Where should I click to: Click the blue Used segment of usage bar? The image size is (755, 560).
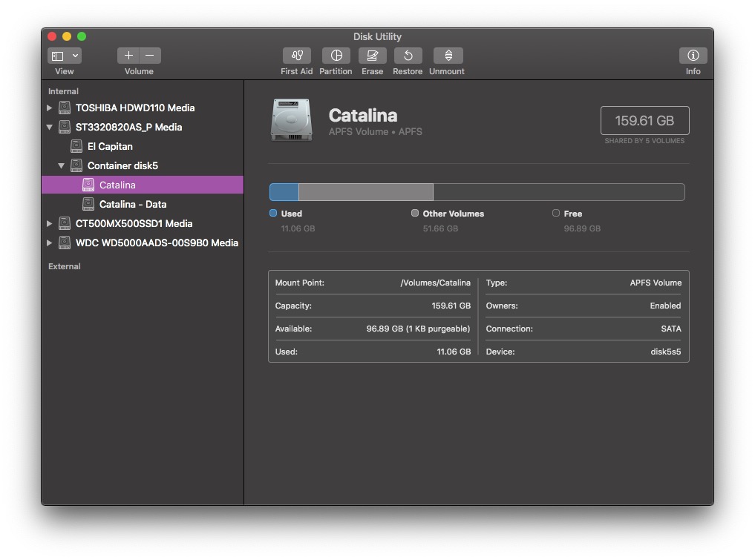tap(284, 192)
